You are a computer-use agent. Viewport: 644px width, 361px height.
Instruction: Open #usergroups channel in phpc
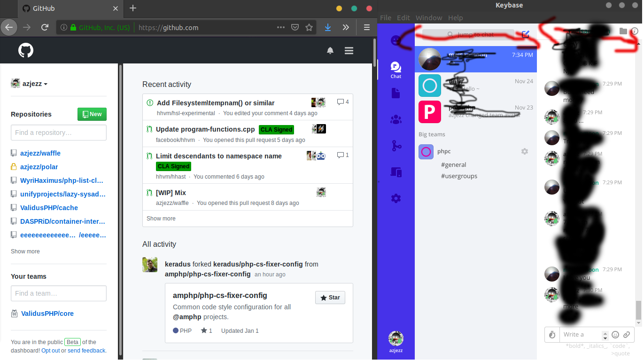[459, 176]
